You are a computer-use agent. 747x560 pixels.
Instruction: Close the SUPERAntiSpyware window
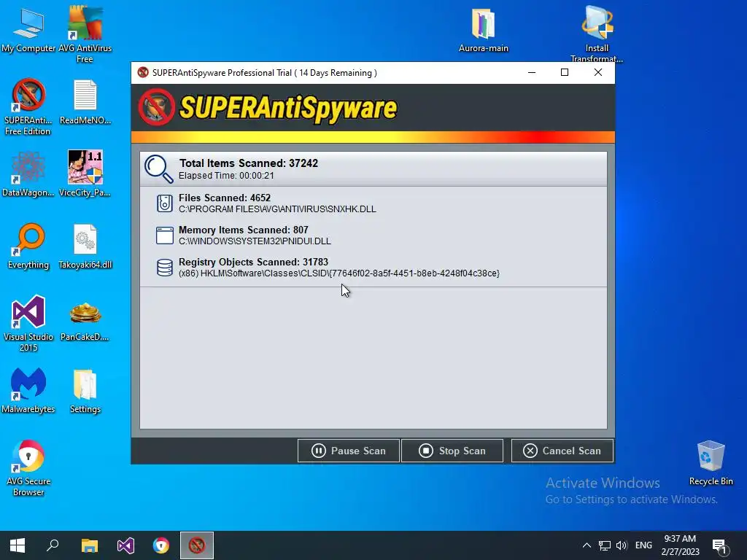click(x=598, y=72)
